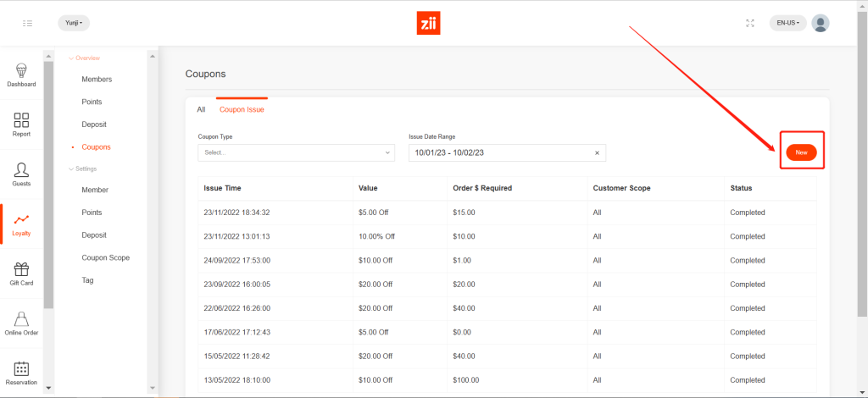Viewport: 868px width, 398px height.
Task: Click the New button
Action: tap(801, 152)
